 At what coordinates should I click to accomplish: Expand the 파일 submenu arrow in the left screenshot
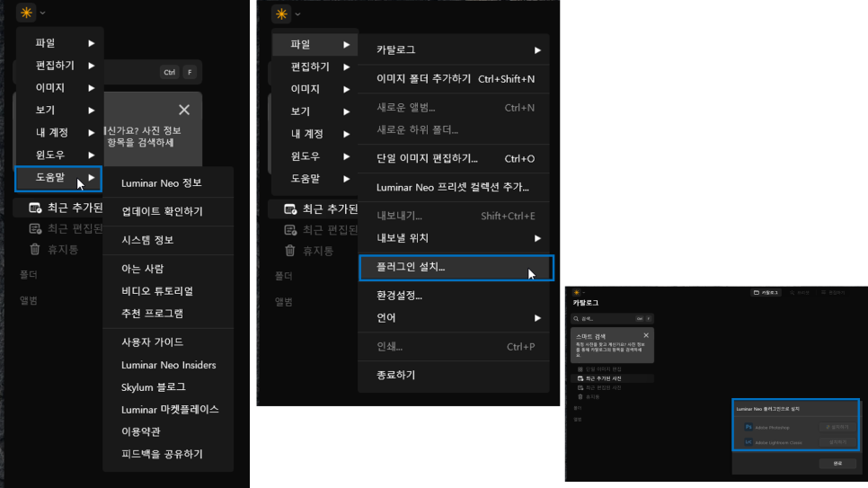(x=92, y=43)
